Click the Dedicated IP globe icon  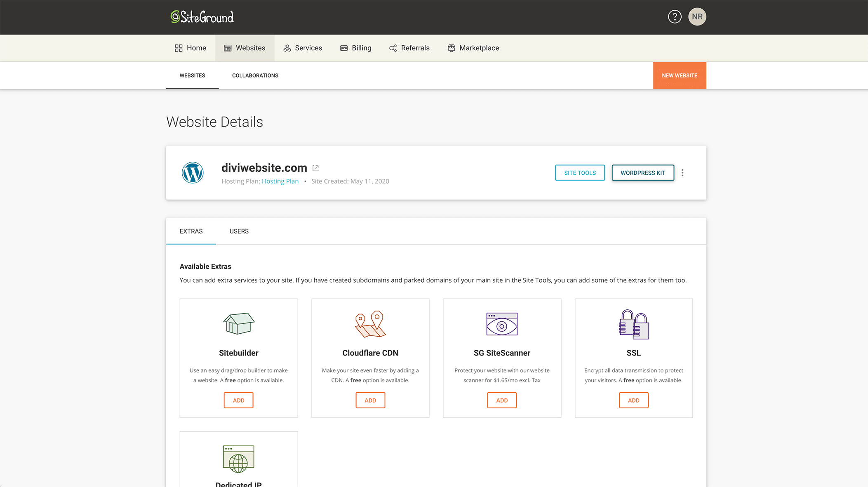tap(238, 459)
